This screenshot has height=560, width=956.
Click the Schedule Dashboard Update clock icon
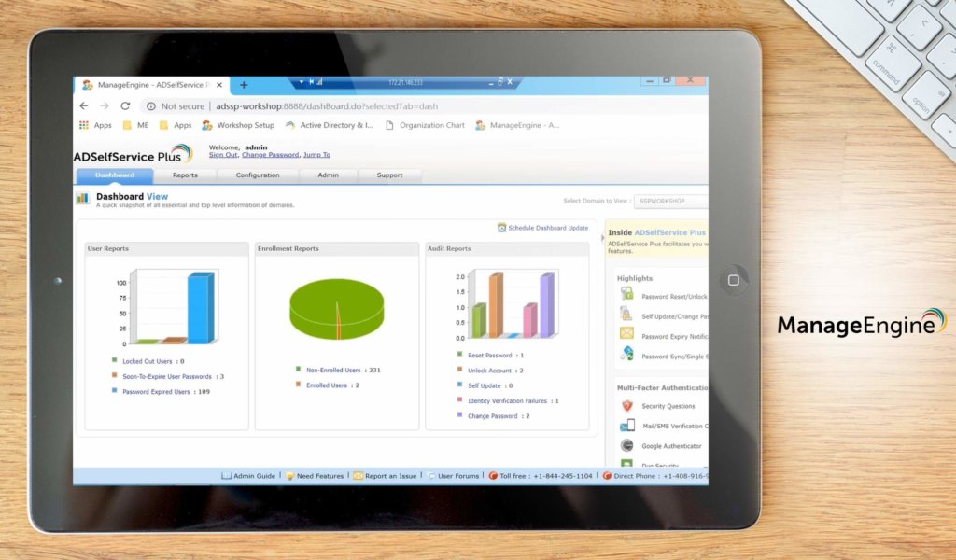click(502, 228)
